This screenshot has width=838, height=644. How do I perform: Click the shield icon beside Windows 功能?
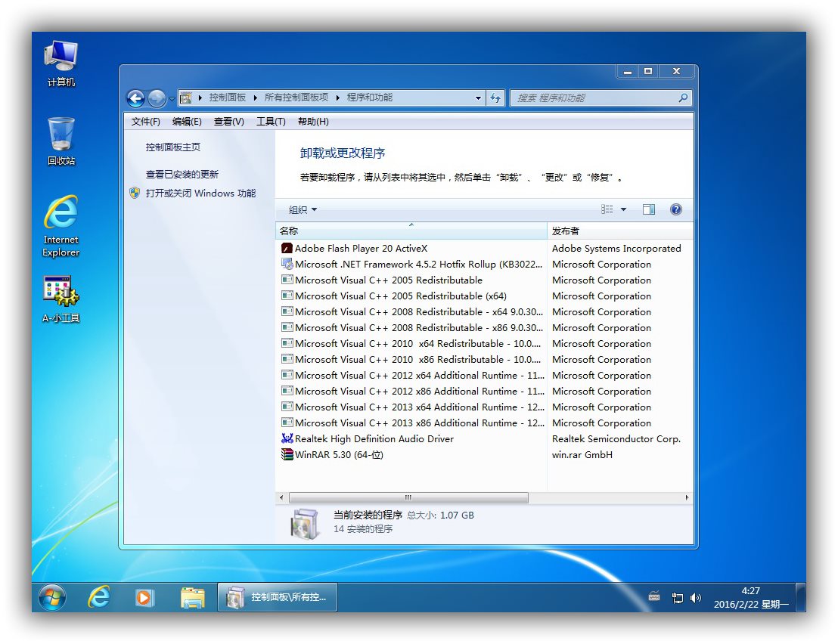135,193
